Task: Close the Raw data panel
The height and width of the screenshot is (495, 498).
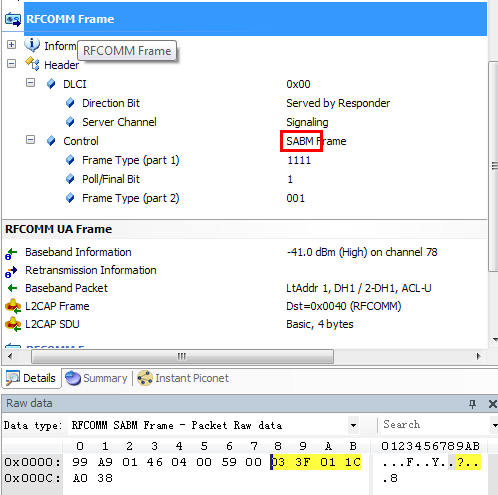Action: 493,404
